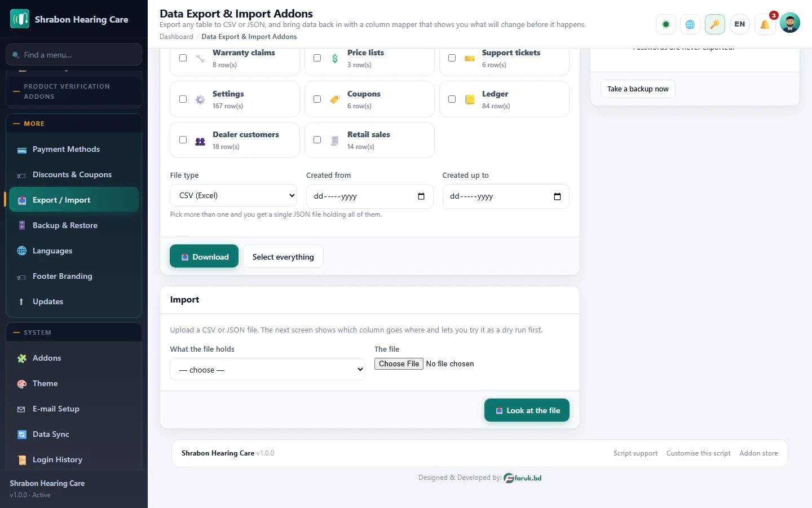Click the Select everything button
The width and height of the screenshot is (812, 508).
point(283,256)
